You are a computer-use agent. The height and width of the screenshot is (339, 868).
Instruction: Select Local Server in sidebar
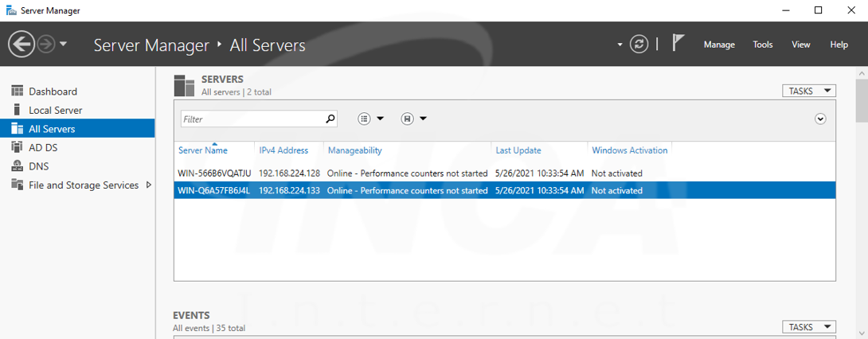[77, 110]
